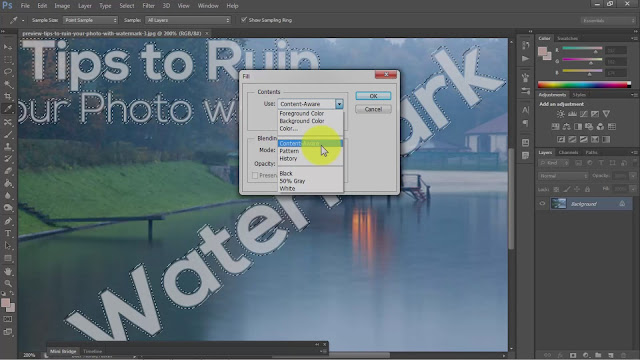Toggle Quick Mask mode button
640x360 pixels.
click(x=8, y=319)
